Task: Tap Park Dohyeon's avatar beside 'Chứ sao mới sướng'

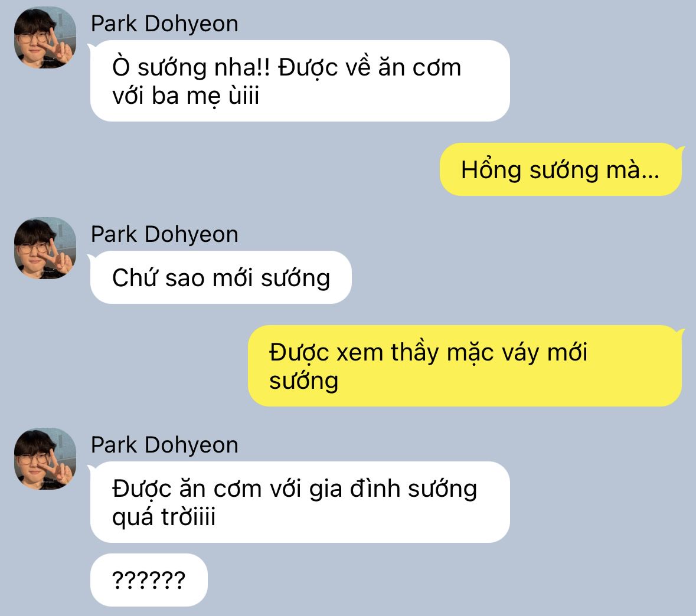Action: click(x=45, y=248)
